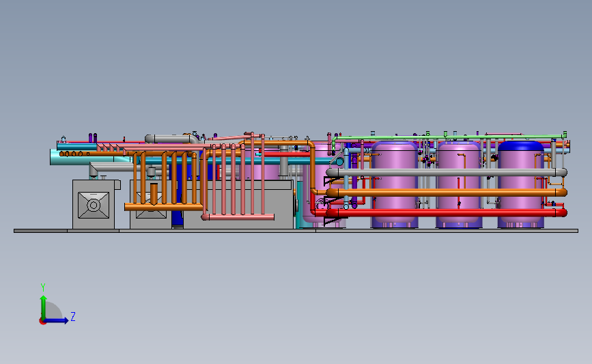The width and height of the screenshot is (592, 364).
Task: Select the pink horizontal pipe below pink risers
Action: 238,217
